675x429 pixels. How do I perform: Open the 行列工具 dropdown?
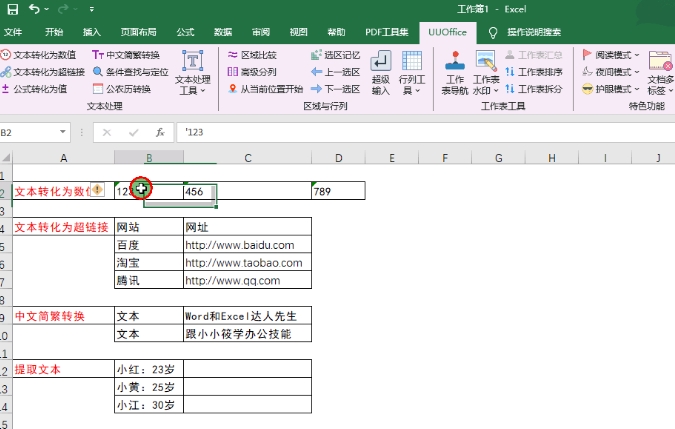tap(412, 72)
